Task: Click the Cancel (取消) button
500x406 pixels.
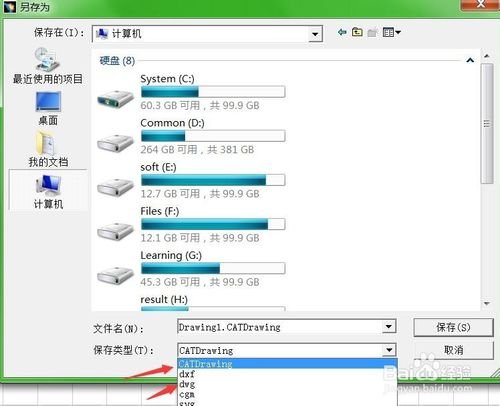Action: pyautogui.click(x=453, y=350)
